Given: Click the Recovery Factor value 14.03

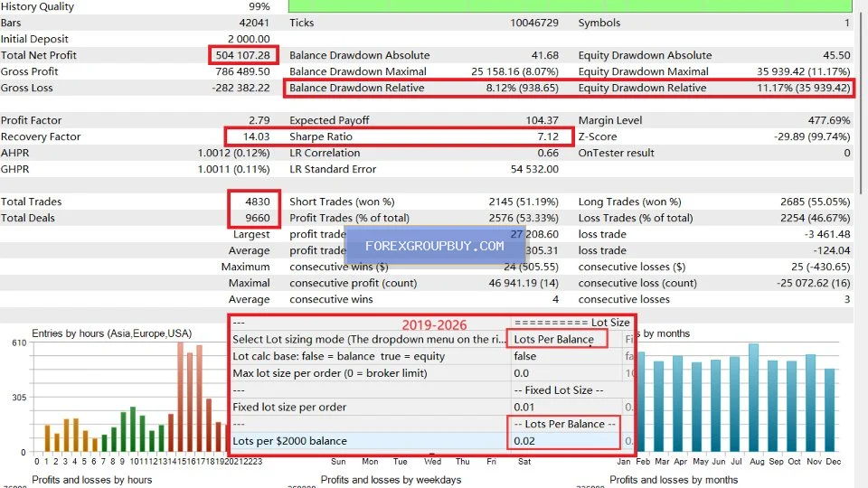Looking at the screenshot, I should click(x=256, y=136).
